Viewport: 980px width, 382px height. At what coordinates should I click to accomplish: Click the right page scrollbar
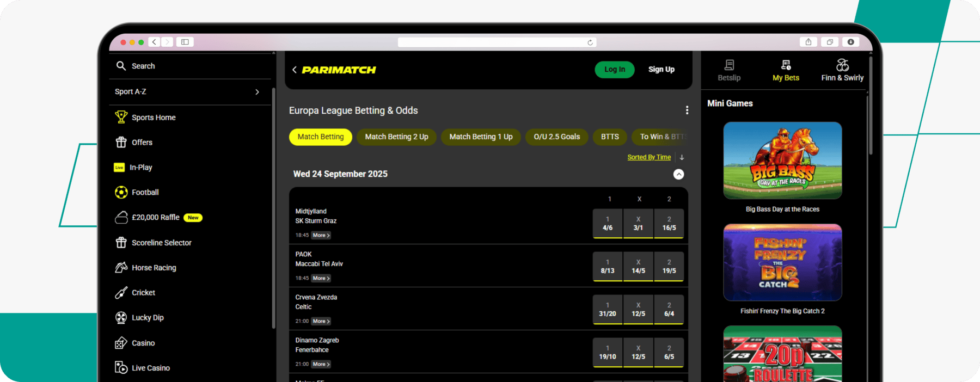coord(871,106)
